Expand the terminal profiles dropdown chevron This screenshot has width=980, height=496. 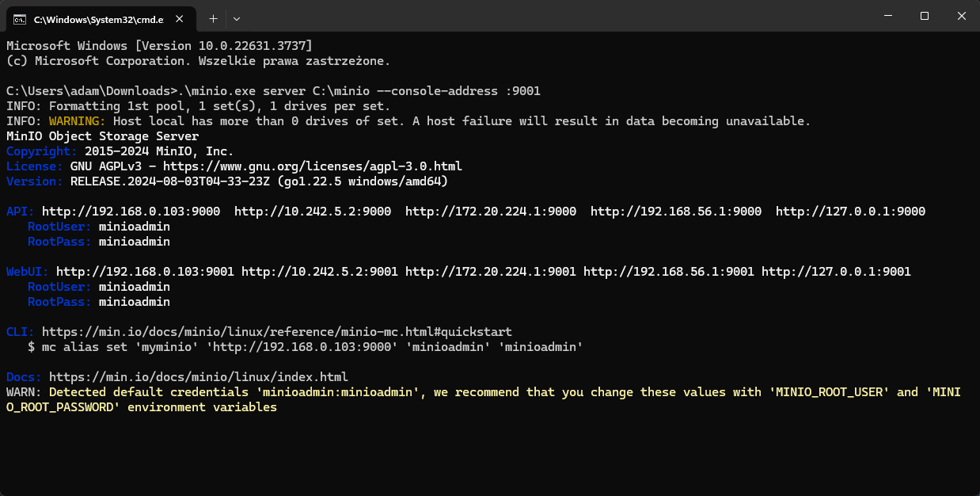tap(237, 17)
